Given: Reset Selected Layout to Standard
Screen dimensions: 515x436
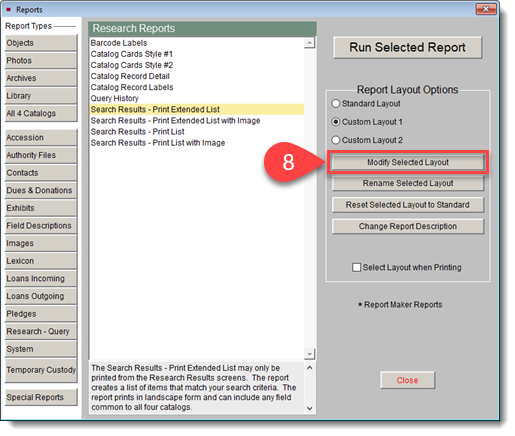Looking at the screenshot, I should coord(408,205).
